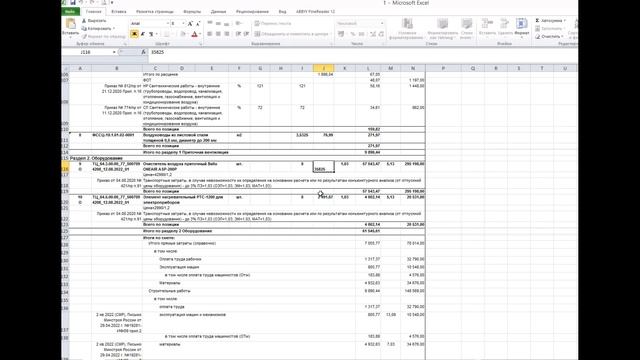Switch to the Data (Данные) tab

click(218, 11)
